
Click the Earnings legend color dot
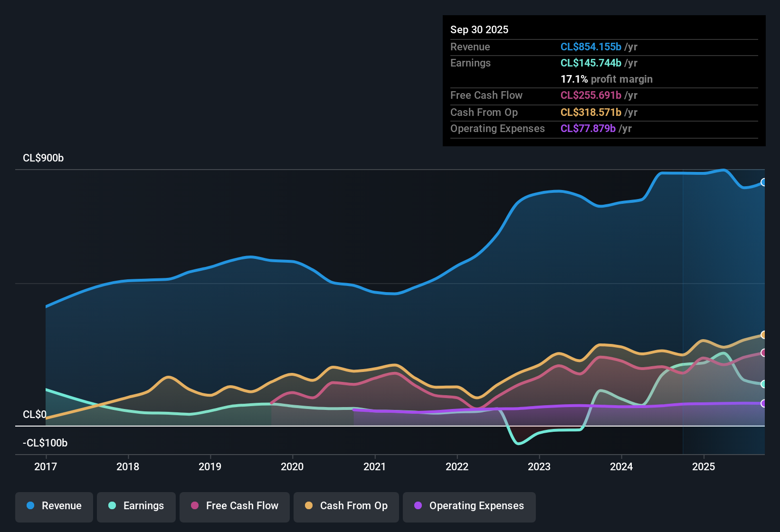coord(112,506)
